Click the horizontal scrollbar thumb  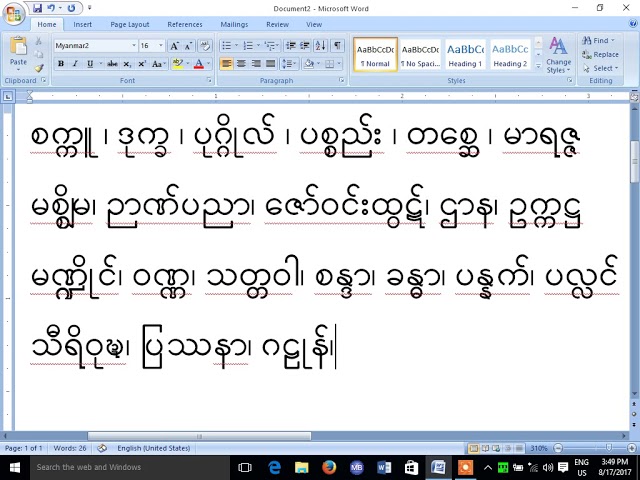199,436
